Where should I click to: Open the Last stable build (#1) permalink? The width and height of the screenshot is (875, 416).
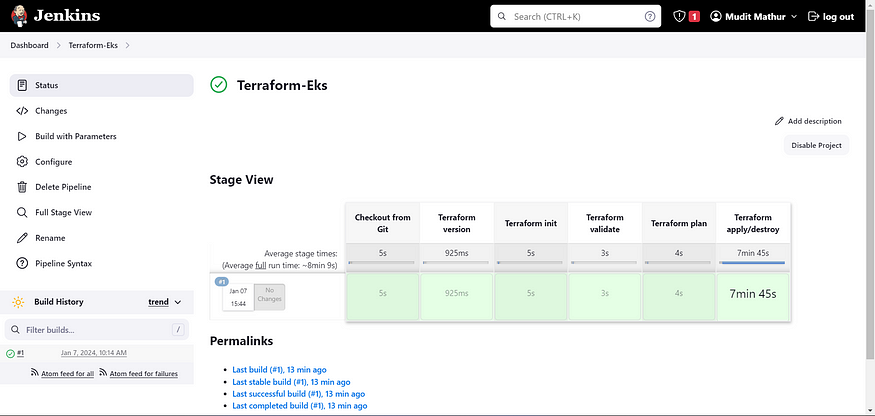click(x=291, y=382)
